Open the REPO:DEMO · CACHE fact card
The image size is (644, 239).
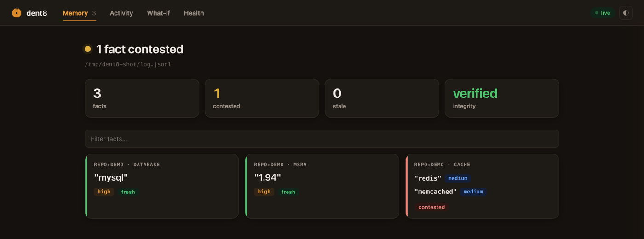(x=482, y=186)
